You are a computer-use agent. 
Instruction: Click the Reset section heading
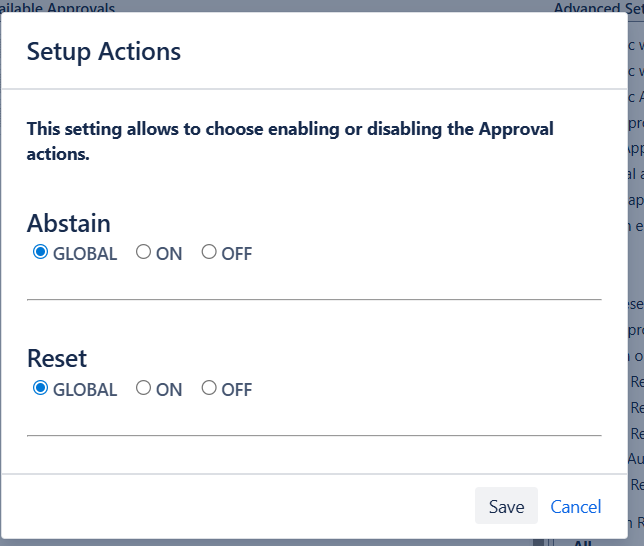point(57,358)
